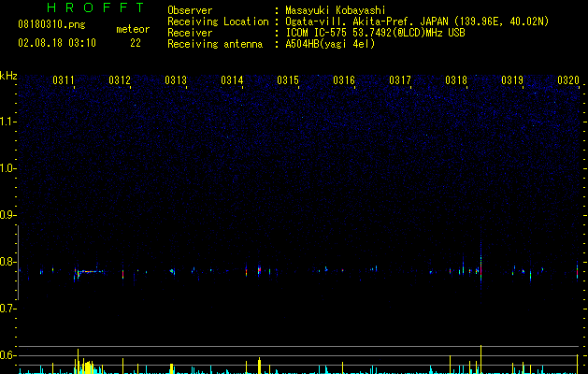Click time marker 0320

(x=568, y=80)
